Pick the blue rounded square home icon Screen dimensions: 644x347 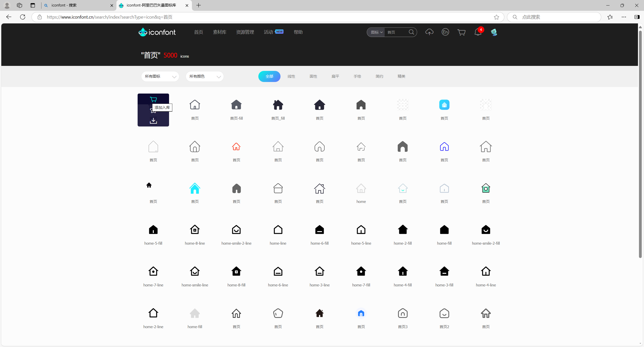[444, 105]
